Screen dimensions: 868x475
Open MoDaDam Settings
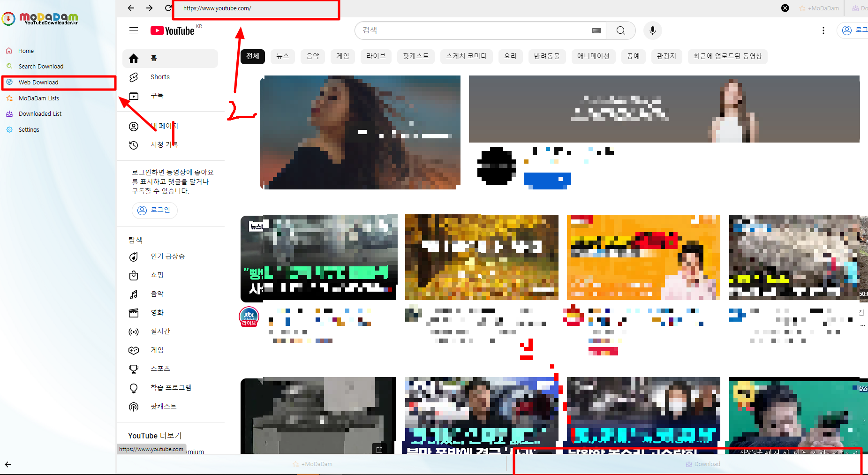point(28,129)
